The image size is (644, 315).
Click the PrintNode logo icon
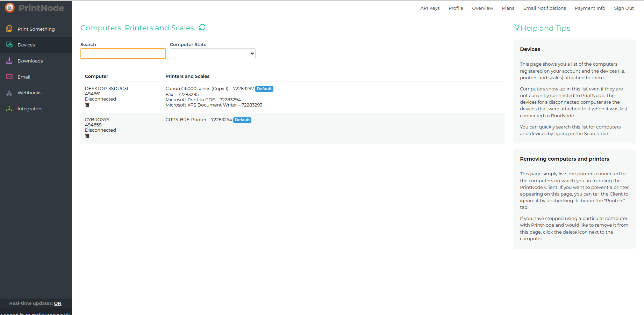[10, 8]
